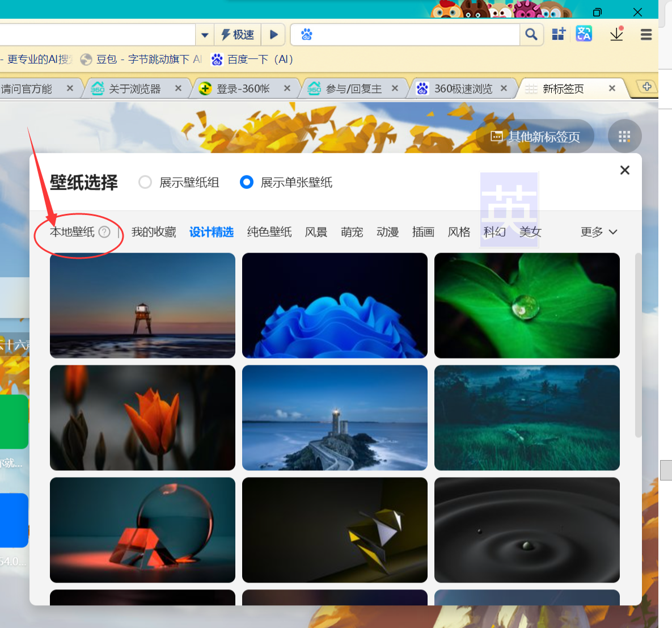The width and height of the screenshot is (672, 628).
Task: Click the search magnifier icon in toolbar
Action: click(x=531, y=34)
